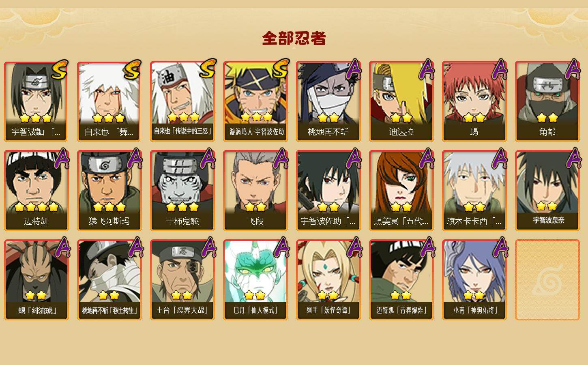Choose 土台「忍界大战」ninja
The width and height of the screenshot is (588, 365).
[182, 280]
